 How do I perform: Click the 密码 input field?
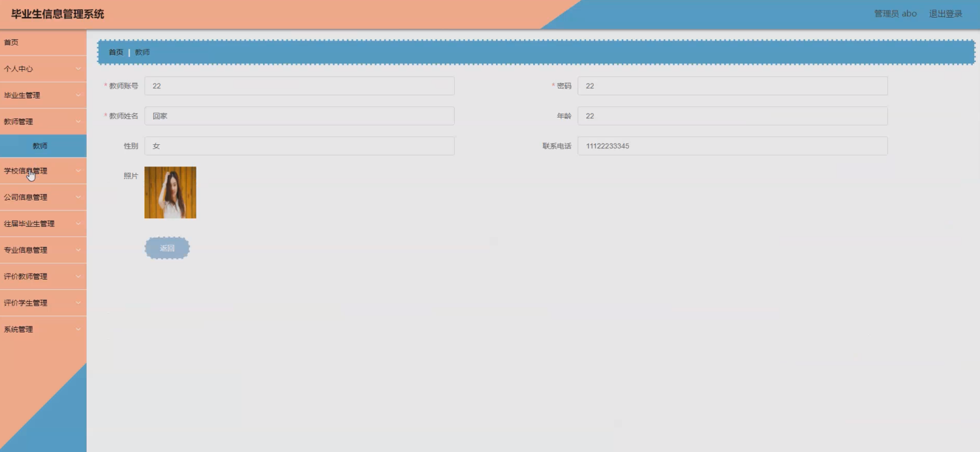pyautogui.click(x=733, y=86)
